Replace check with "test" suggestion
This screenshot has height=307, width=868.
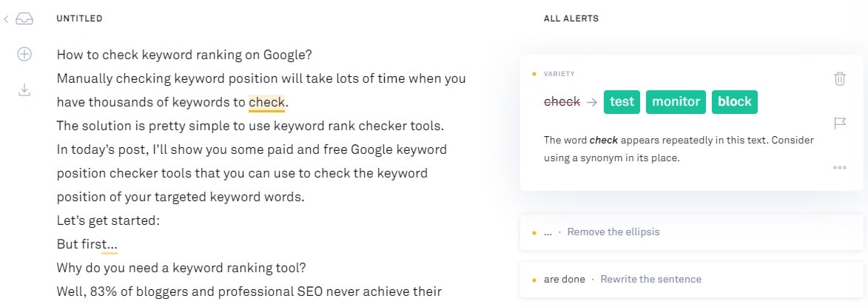622,102
